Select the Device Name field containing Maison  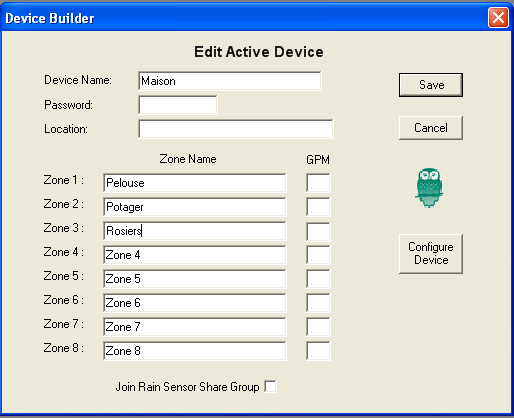coord(230,81)
